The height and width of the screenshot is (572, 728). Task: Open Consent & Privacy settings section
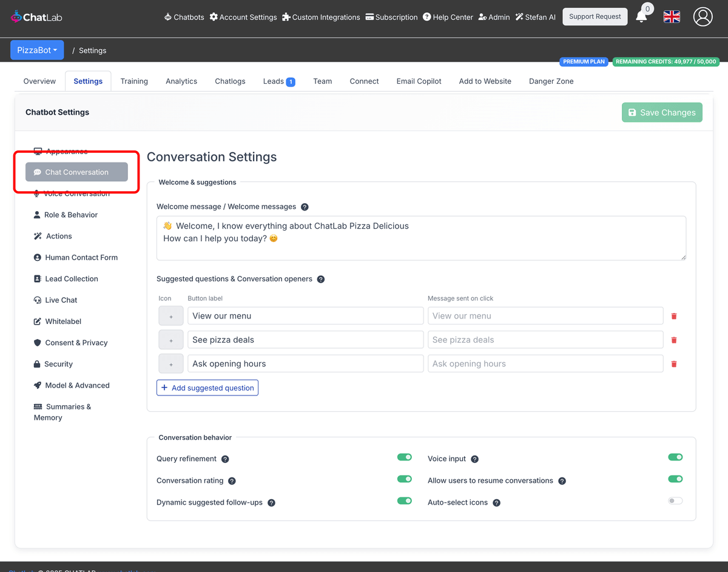(x=70, y=343)
